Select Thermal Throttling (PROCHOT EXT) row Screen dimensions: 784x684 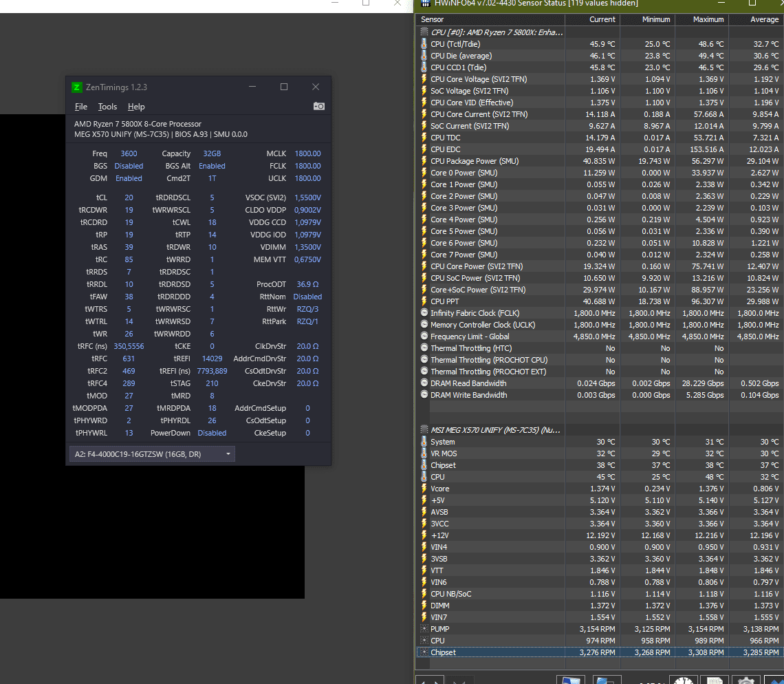600,372
